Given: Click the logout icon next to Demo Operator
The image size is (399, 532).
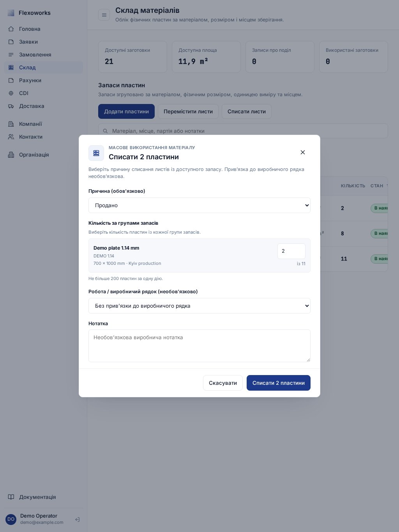Looking at the screenshot, I should pyautogui.click(x=78, y=520).
